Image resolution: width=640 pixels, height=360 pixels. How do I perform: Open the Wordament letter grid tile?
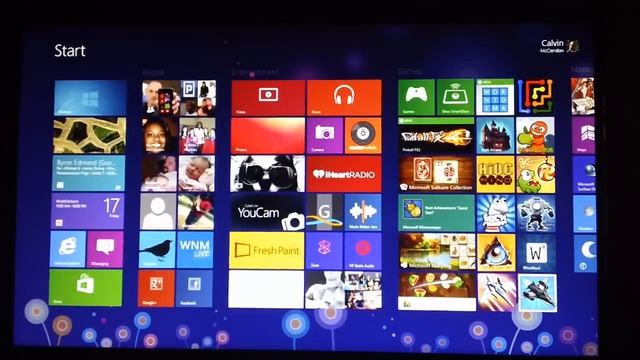[x=495, y=97]
